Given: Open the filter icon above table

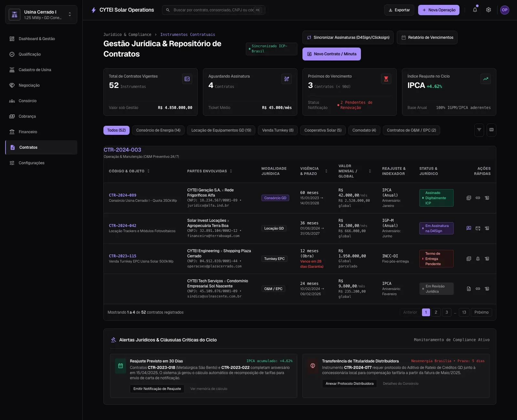Looking at the screenshot, I should (479, 130).
